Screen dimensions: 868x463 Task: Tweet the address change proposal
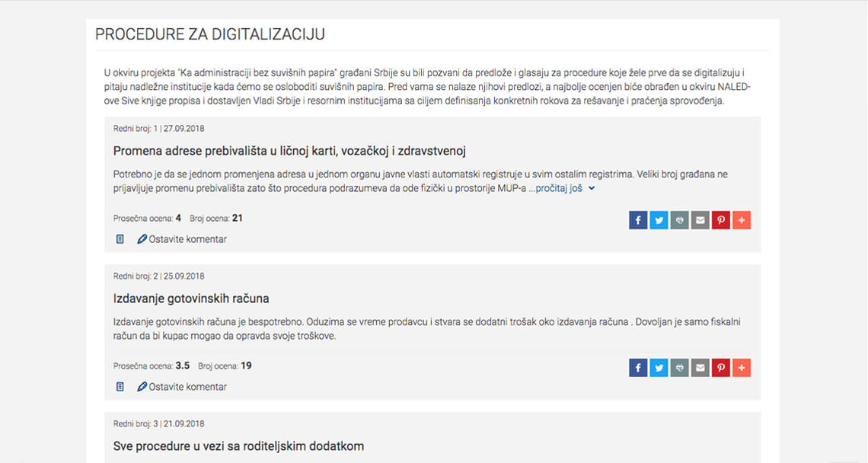[659, 220]
